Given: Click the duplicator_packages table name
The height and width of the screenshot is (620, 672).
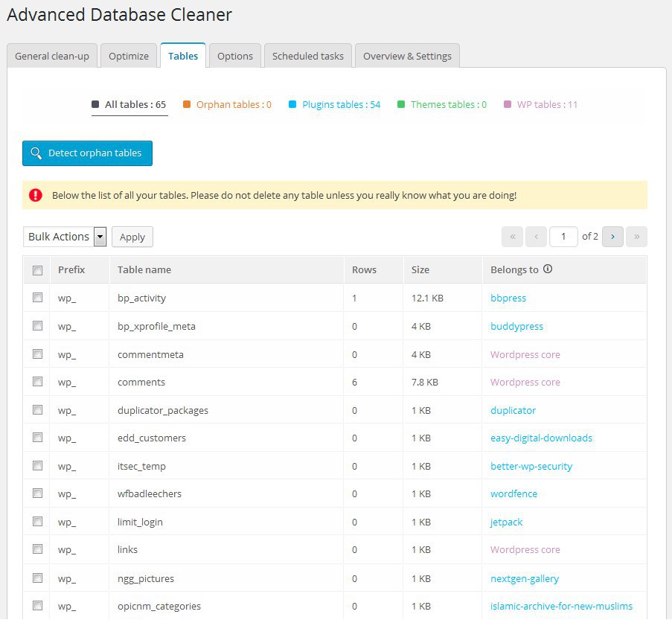Looking at the screenshot, I should 163,410.
